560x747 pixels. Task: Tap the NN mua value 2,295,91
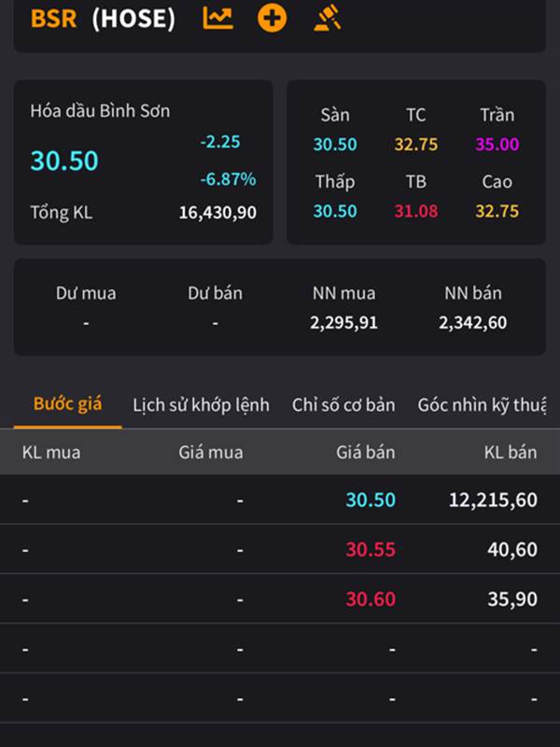tap(343, 323)
